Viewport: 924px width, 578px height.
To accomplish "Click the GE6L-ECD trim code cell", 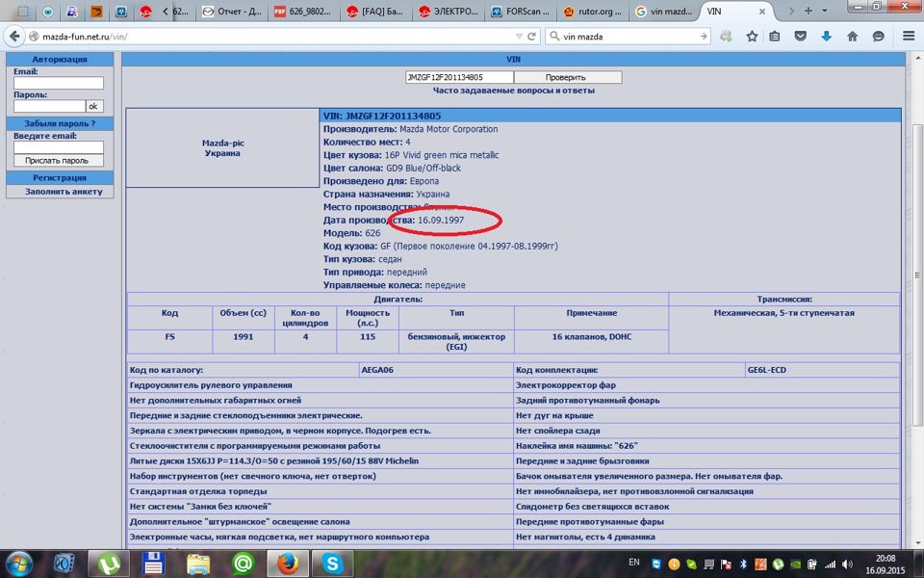I will click(823, 370).
